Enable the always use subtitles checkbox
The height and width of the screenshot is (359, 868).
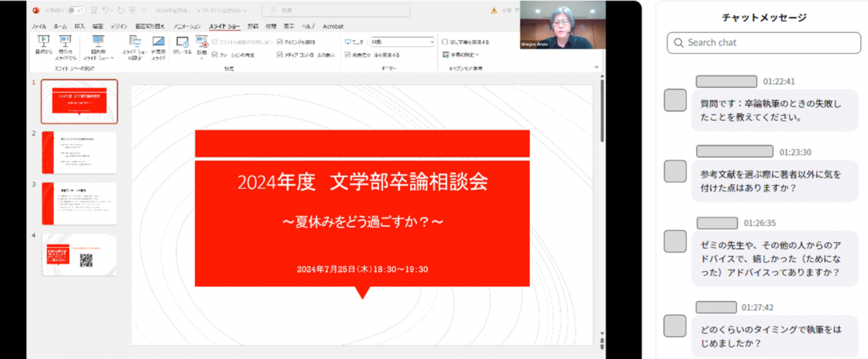[x=445, y=42]
